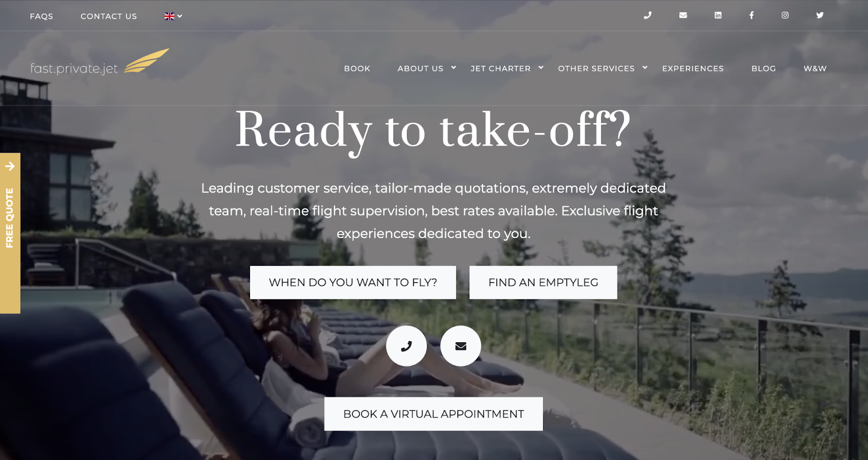The width and height of the screenshot is (868, 460).
Task: Open the Blog menu item
Action: [x=763, y=68]
